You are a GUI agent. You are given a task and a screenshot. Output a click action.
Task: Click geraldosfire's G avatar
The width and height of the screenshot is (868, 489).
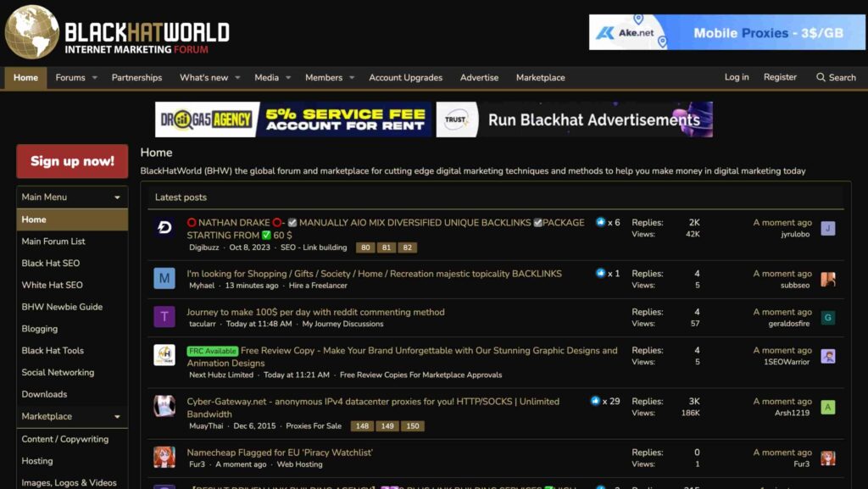click(x=828, y=318)
